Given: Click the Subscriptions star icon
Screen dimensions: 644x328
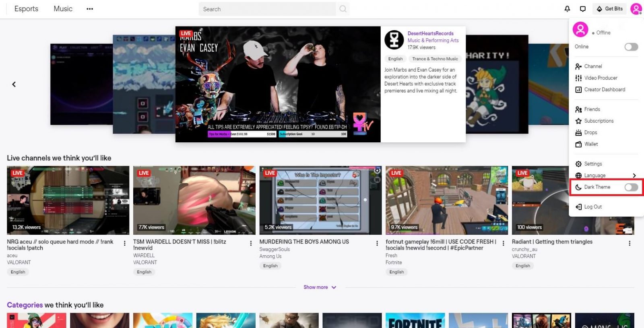Looking at the screenshot, I should click(x=578, y=121).
